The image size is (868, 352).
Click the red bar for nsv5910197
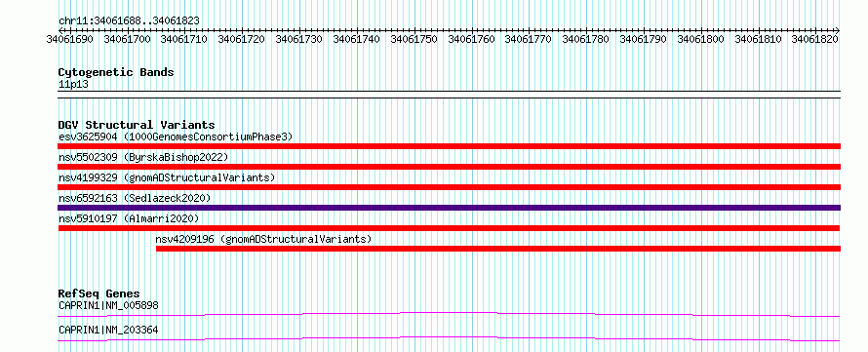click(449, 228)
